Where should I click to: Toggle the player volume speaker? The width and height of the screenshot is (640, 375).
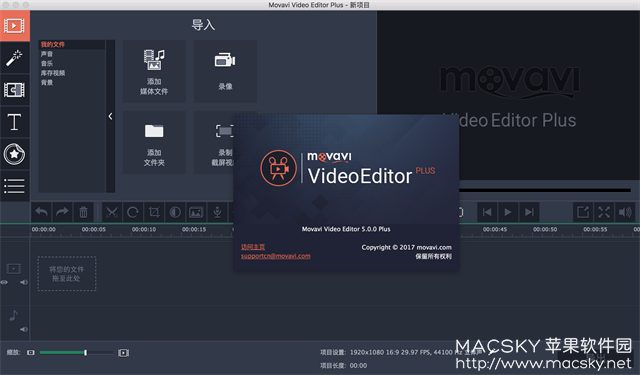tap(625, 212)
